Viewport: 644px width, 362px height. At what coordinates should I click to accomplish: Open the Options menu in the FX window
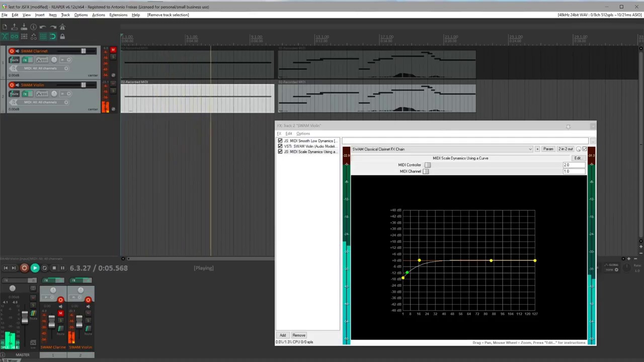pos(303,134)
